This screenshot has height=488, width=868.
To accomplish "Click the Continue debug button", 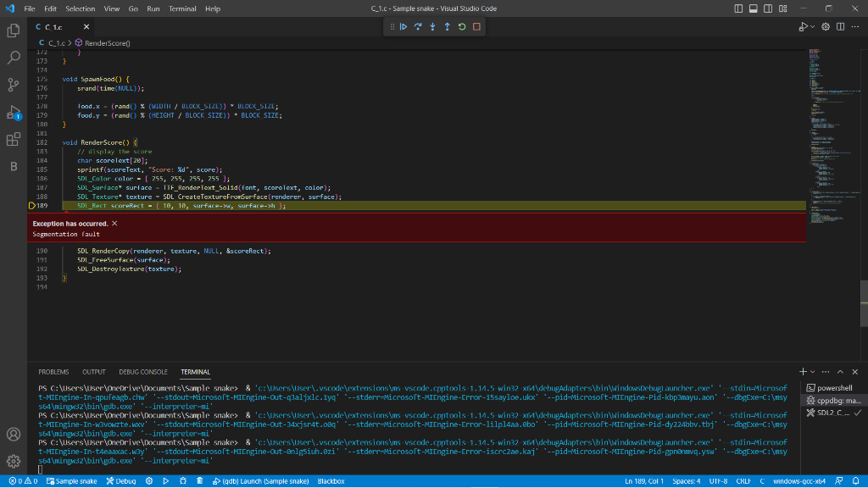I will pos(404,26).
